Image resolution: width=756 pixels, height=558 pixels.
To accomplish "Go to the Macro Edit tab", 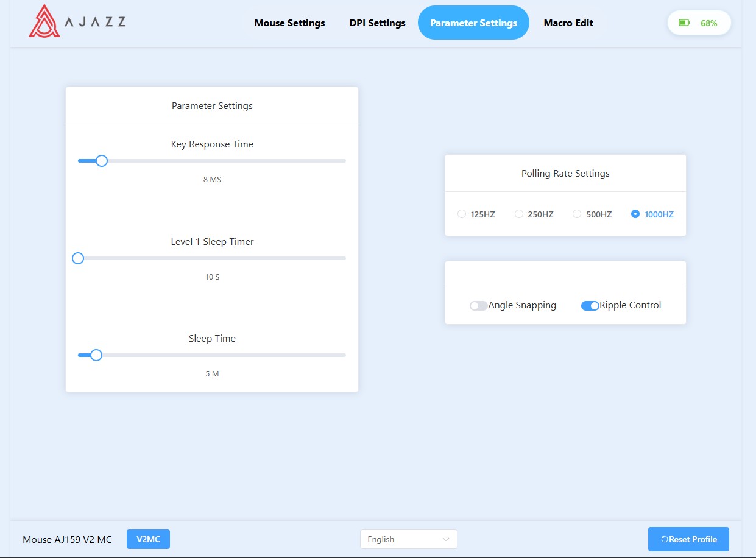I will click(x=568, y=23).
